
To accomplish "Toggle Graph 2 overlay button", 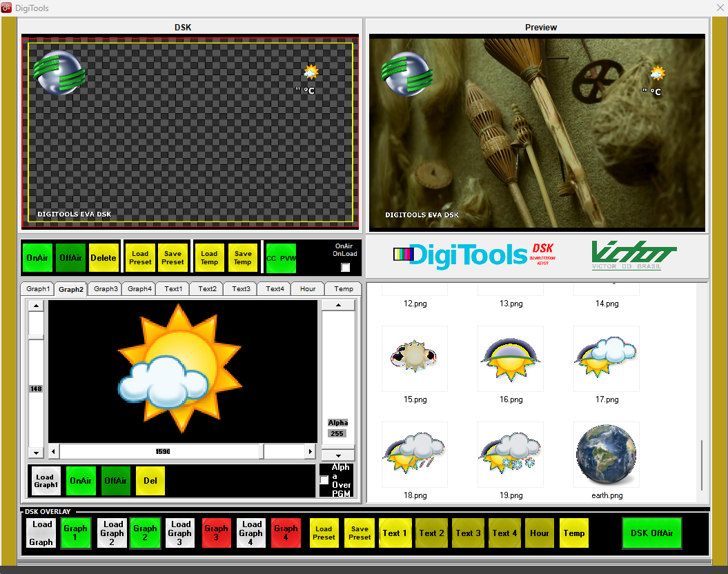I will click(146, 533).
